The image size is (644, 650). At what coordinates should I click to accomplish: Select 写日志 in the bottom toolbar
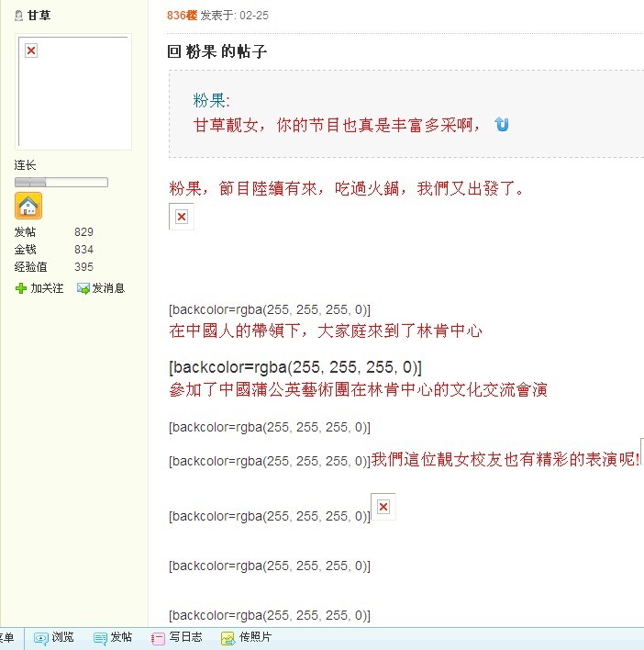[184, 638]
